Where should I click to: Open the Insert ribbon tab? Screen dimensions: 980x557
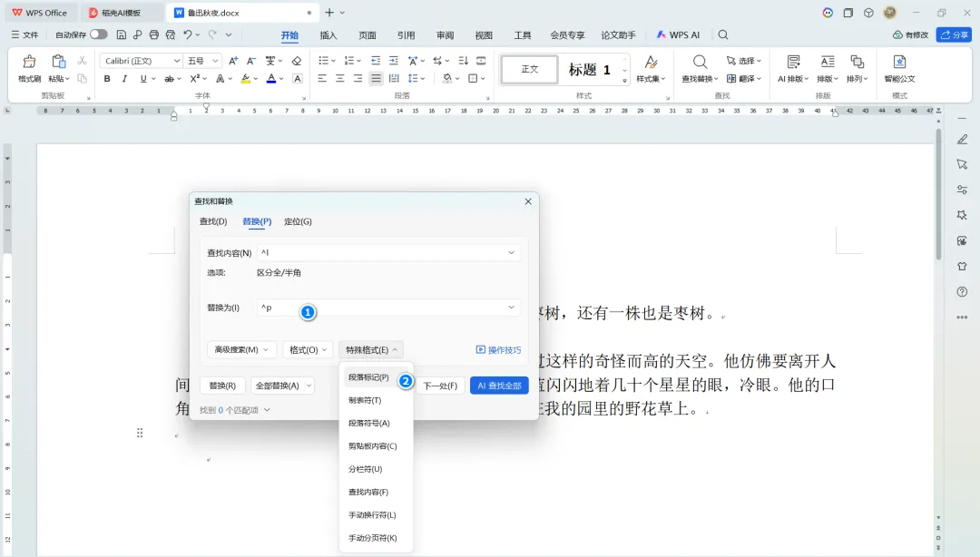tap(328, 35)
